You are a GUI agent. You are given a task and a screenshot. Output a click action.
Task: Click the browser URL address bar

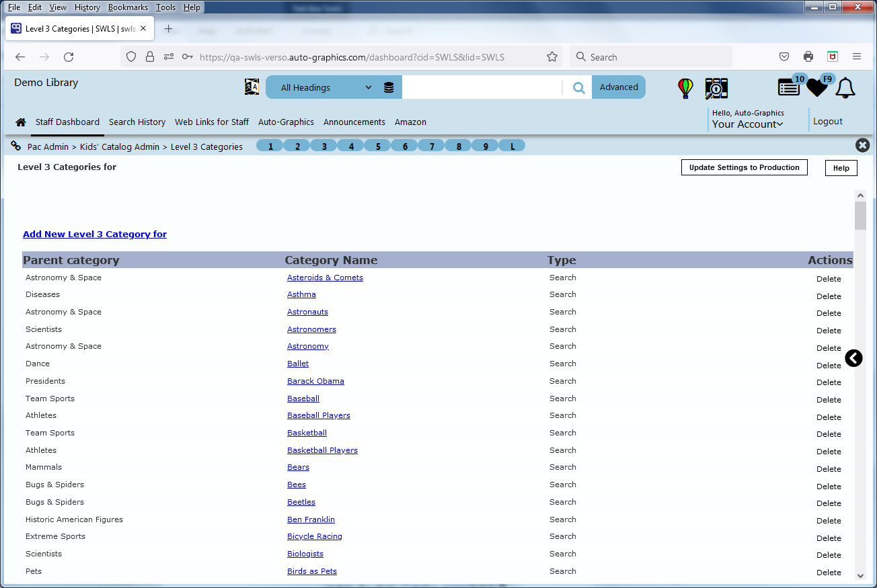352,57
